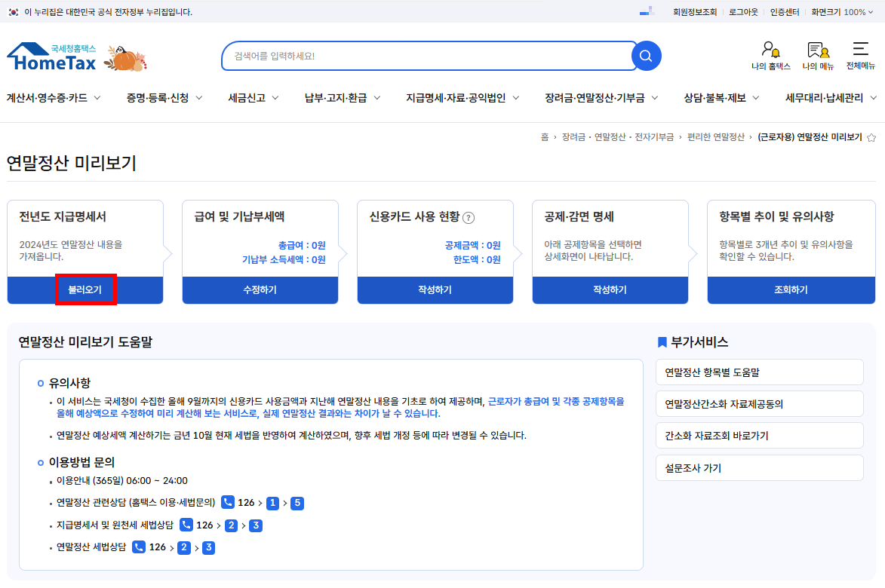Image resolution: width=885 pixels, height=588 pixels.
Task: Click the search magnifier icon
Action: pos(645,55)
